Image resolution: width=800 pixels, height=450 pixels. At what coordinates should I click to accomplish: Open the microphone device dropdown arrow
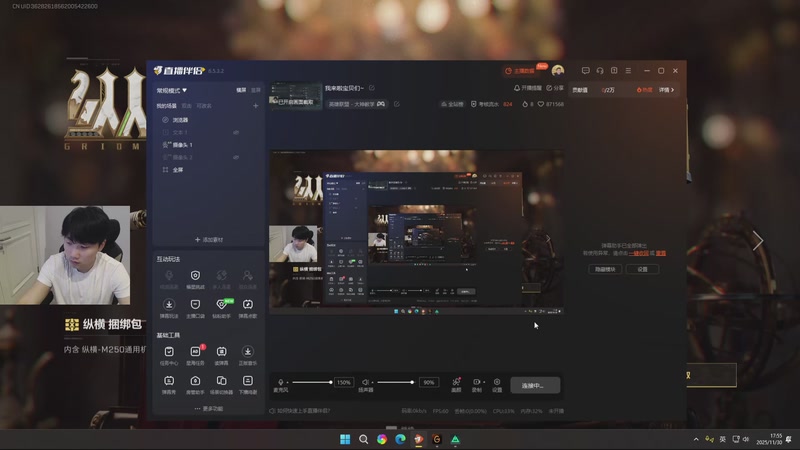tap(287, 382)
